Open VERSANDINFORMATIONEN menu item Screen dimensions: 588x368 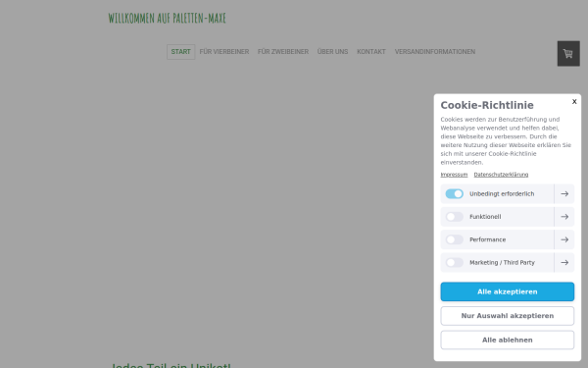(435, 52)
